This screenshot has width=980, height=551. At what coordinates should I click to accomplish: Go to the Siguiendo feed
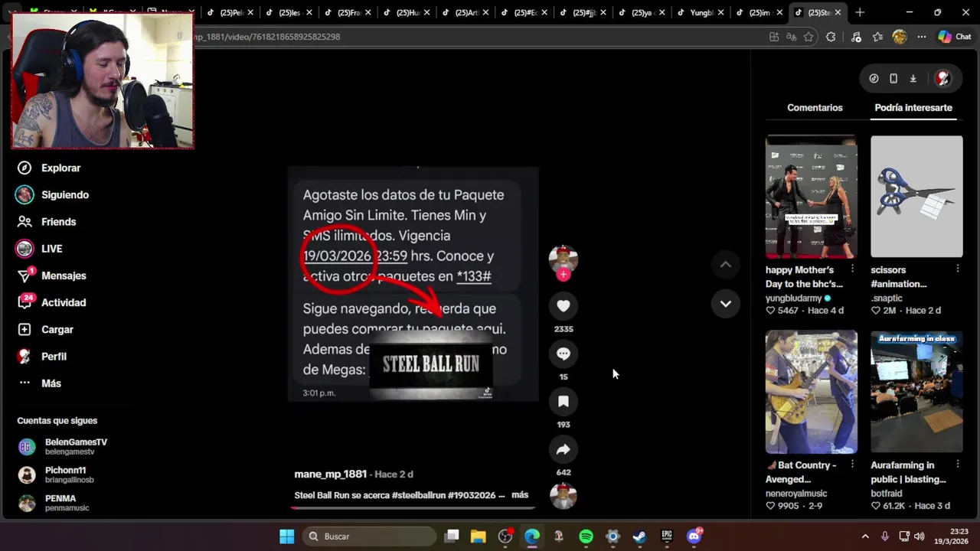53,194
